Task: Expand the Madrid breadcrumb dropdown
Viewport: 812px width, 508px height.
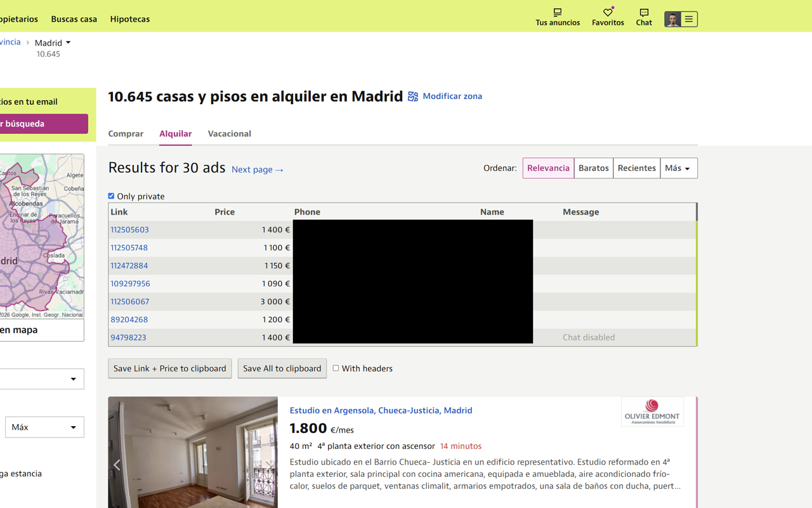Action: tap(53, 43)
